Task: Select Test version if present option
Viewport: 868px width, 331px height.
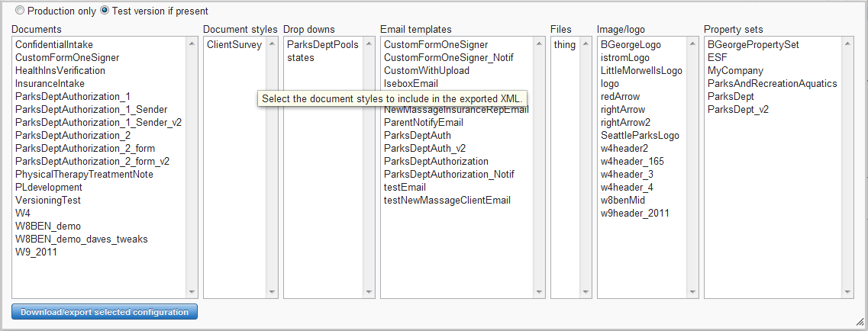Action: (x=105, y=11)
